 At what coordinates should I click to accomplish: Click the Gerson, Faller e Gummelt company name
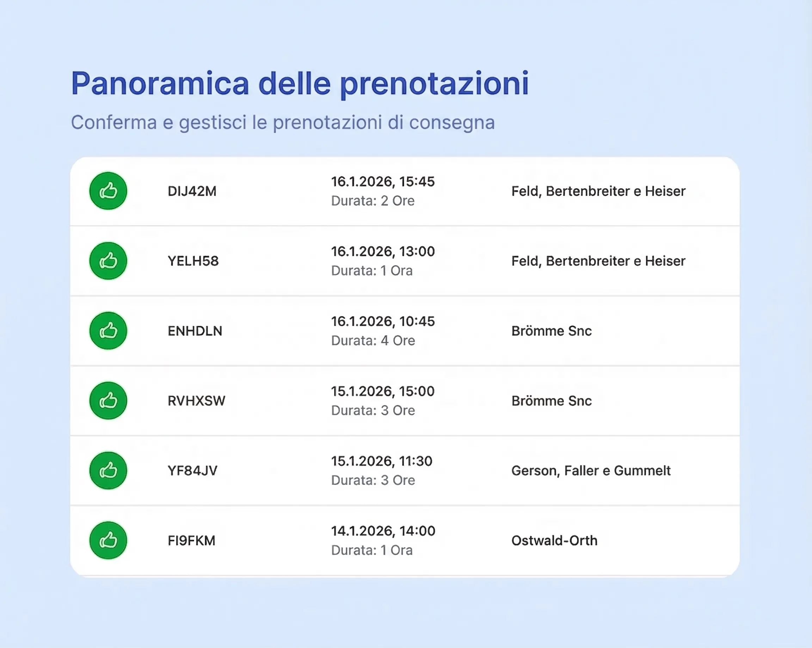591,470
